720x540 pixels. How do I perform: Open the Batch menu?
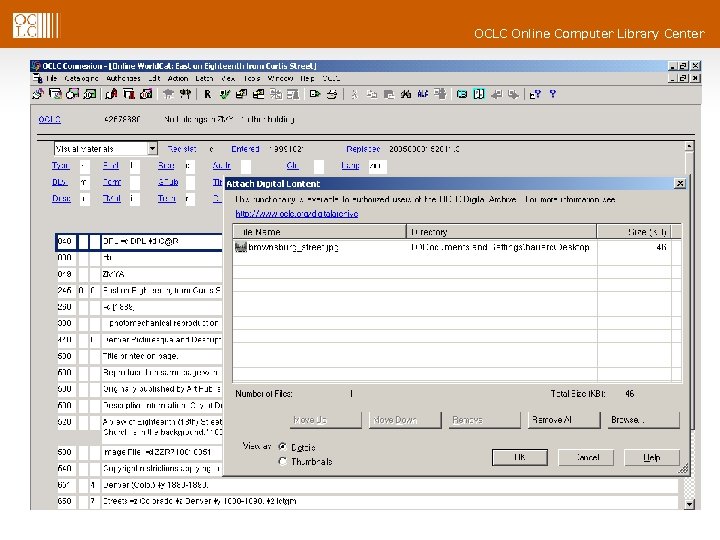pyautogui.click(x=204, y=79)
